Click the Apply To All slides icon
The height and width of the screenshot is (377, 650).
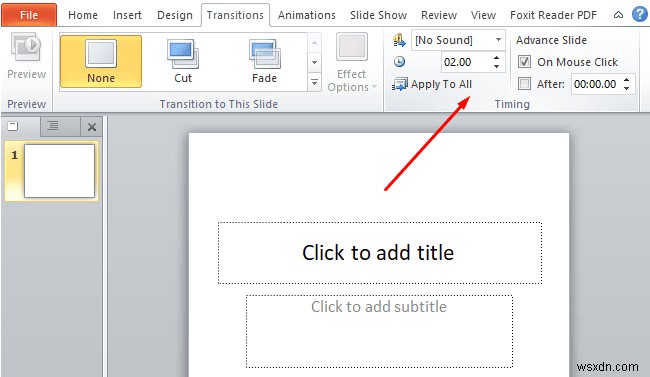400,84
